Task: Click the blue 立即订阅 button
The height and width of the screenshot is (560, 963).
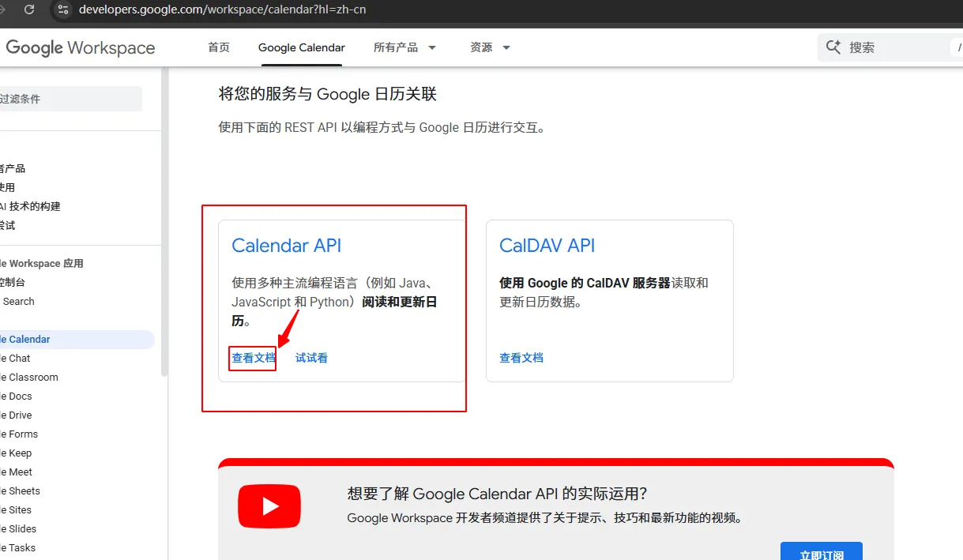Action: click(821, 553)
